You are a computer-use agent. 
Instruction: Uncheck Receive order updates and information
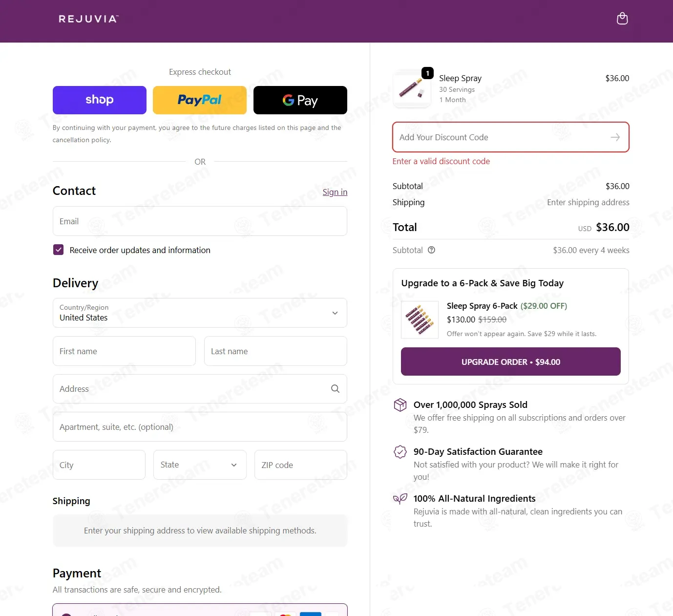point(59,250)
